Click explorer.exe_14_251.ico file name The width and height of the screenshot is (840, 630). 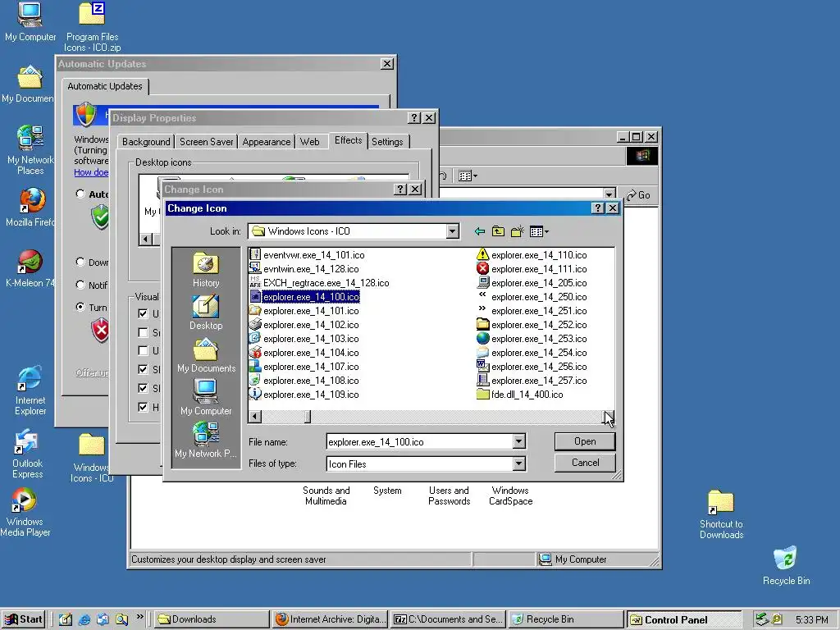tap(539, 311)
